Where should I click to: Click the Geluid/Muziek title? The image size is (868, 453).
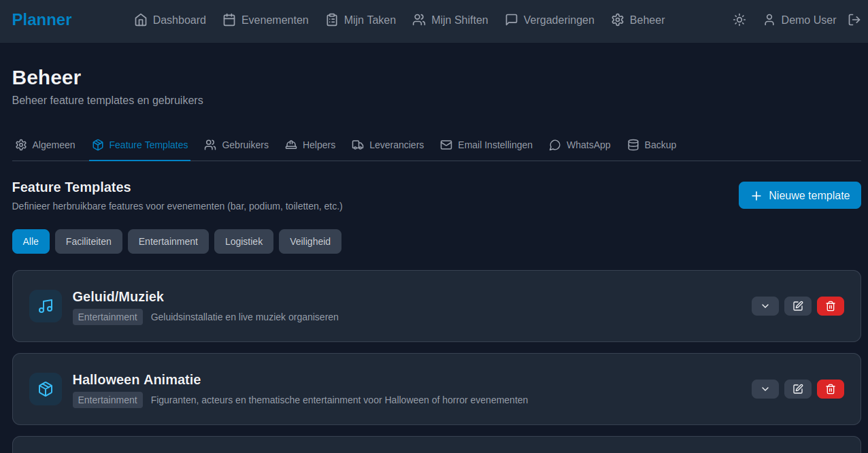118,297
